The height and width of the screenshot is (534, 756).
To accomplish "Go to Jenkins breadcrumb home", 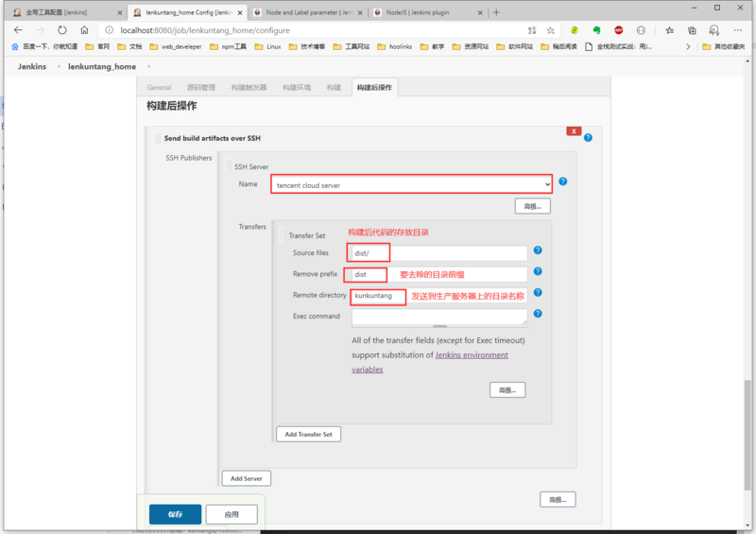I will (x=32, y=66).
